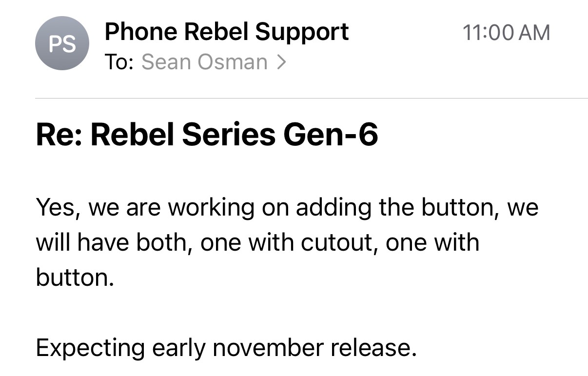588x376 pixels.
Task: Click the 11:00 AM timestamp
Action: pyautogui.click(x=506, y=33)
